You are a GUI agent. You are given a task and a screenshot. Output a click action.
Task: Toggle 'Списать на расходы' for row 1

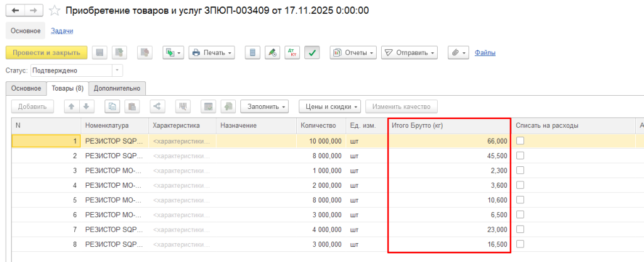pos(520,141)
